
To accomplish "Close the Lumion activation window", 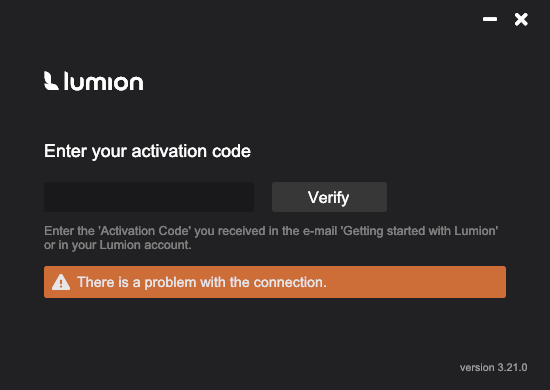I will pyautogui.click(x=521, y=19).
